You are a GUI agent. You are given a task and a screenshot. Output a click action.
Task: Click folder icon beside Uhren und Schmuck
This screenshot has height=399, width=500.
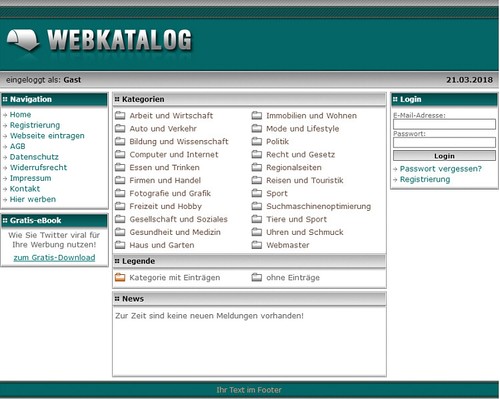pyautogui.click(x=257, y=232)
